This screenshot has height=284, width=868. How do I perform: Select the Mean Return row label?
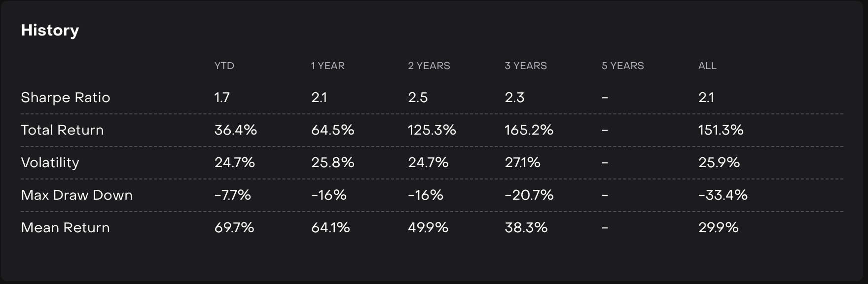pos(65,227)
